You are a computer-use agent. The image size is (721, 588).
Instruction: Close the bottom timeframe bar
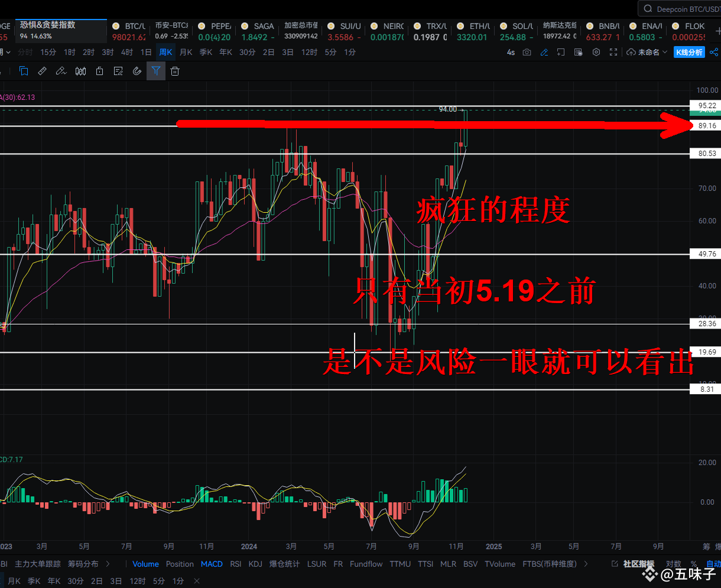point(197,581)
